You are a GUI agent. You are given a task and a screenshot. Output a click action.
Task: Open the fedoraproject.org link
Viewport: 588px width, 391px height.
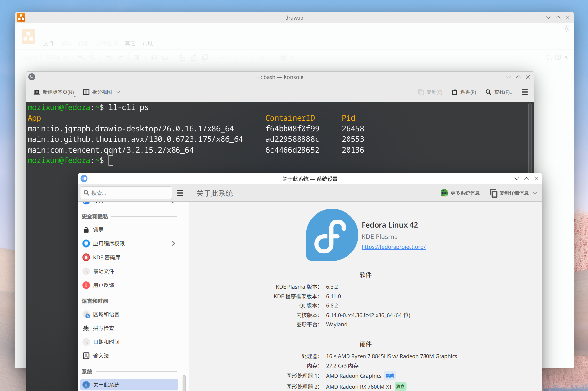[x=393, y=247]
